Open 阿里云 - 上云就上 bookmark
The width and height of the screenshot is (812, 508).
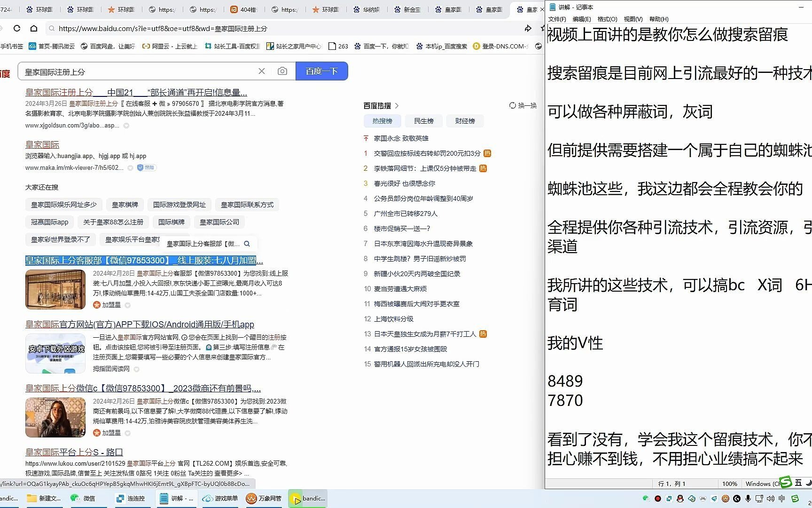click(x=170, y=46)
